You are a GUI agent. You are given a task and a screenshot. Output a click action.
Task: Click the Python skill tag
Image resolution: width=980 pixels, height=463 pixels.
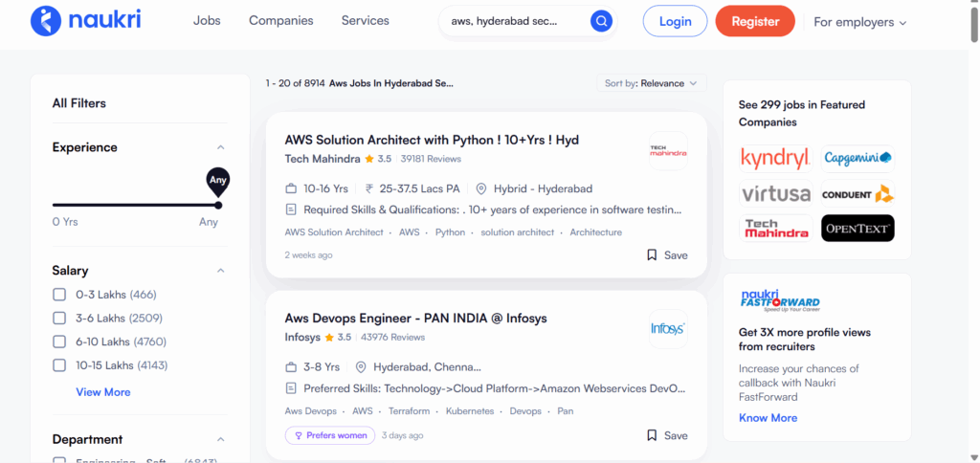pyautogui.click(x=450, y=232)
